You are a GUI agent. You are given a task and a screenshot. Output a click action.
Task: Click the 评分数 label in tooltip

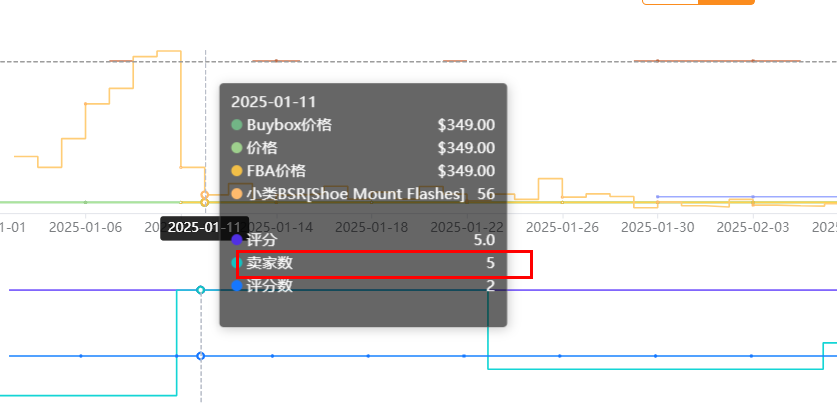(x=270, y=286)
